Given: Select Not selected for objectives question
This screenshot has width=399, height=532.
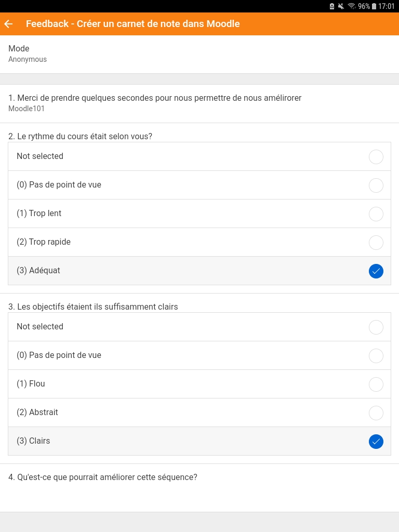Looking at the screenshot, I should click(199, 327).
